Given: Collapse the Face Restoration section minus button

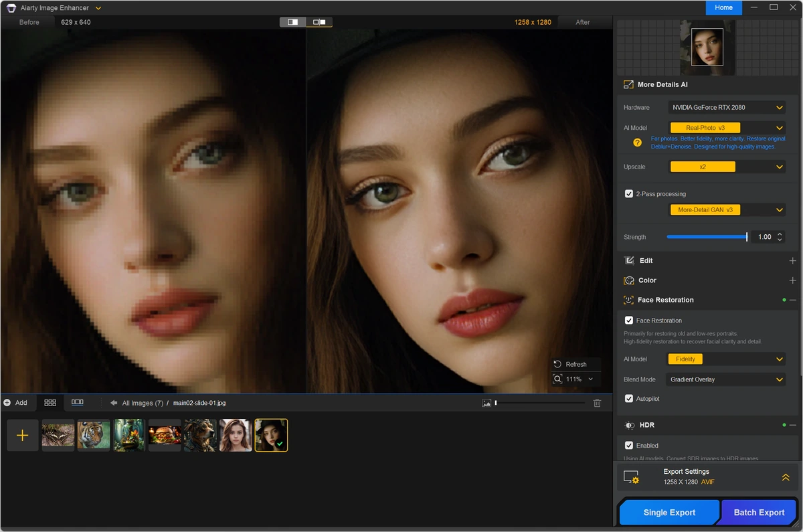Looking at the screenshot, I should pos(792,300).
